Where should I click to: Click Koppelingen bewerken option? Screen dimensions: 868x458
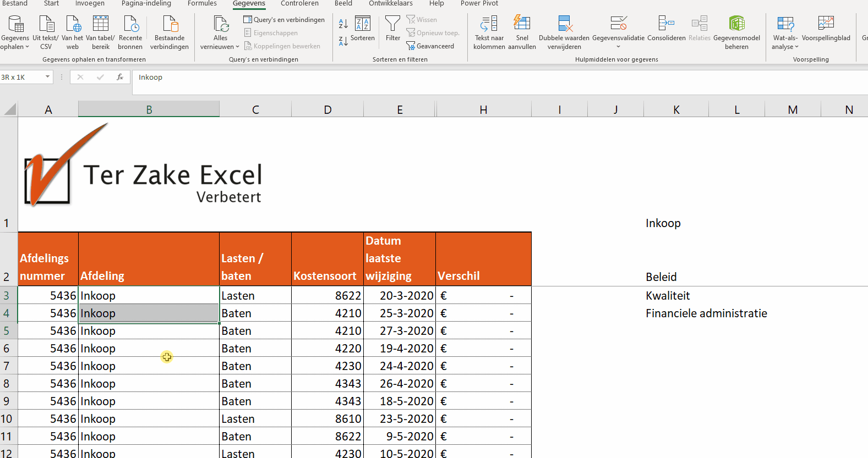pos(282,46)
